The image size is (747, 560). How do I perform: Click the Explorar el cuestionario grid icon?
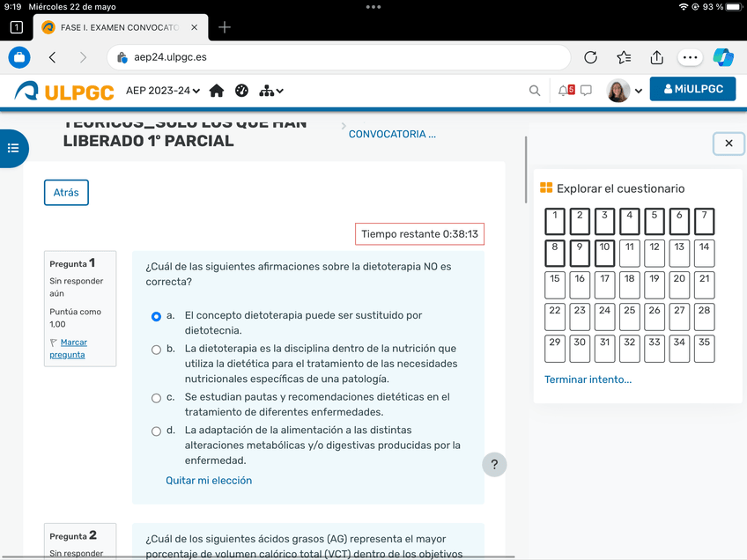[546, 188]
